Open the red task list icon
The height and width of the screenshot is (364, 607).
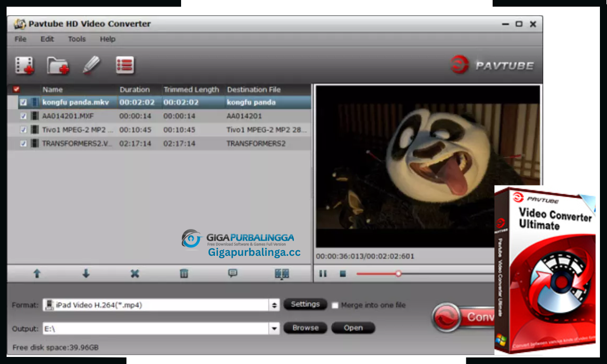(x=125, y=65)
